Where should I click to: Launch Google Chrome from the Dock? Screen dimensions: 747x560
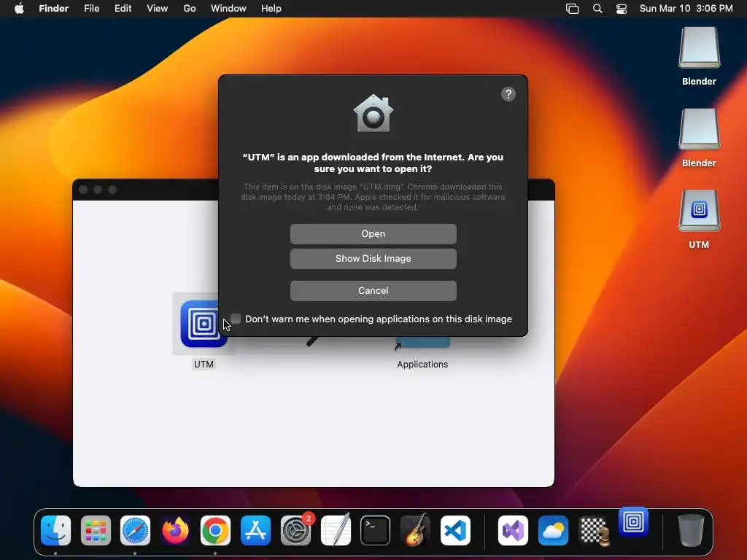[x=215, y=531]
